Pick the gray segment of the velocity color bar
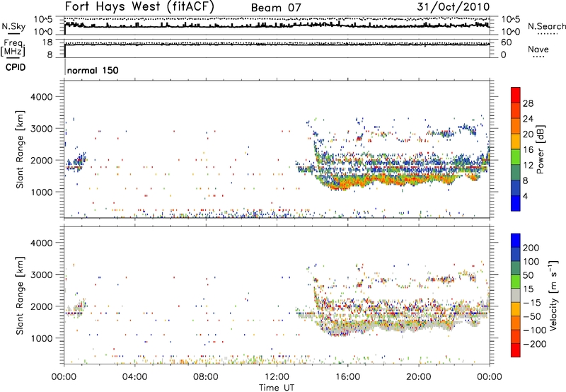The width and height of the screenshot is (566, 392). tap(516, 295)
